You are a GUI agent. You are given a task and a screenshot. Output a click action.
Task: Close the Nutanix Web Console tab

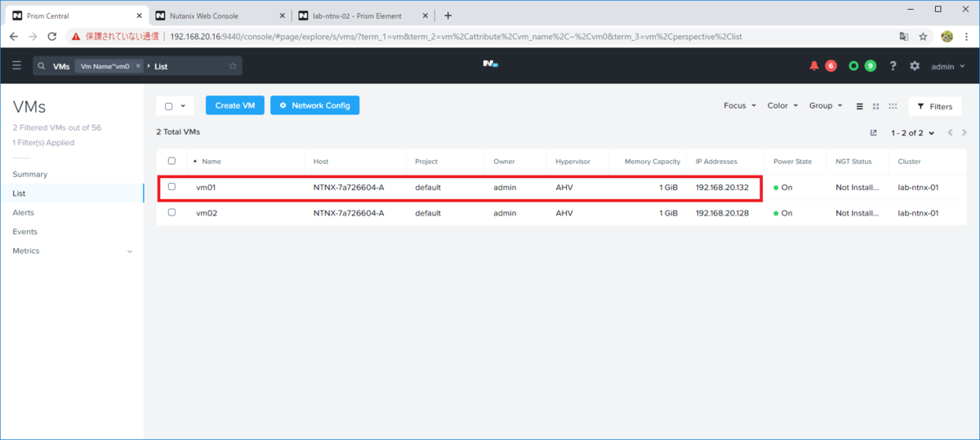(283, 16)
